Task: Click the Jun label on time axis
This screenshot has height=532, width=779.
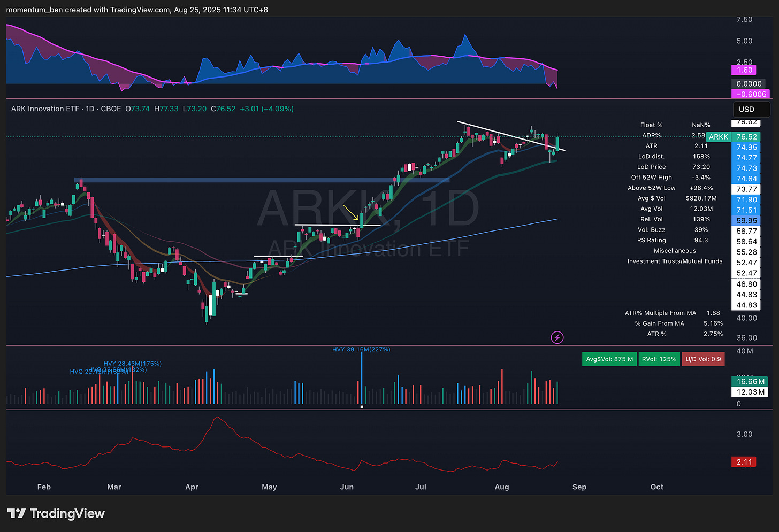Action: [x=347, y=487]
